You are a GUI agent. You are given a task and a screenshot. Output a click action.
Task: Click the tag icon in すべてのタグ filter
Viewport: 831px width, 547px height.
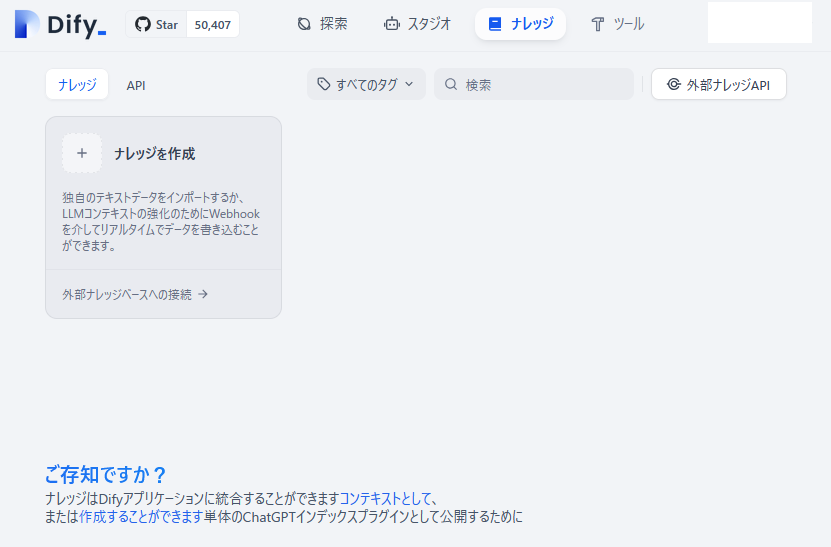coord(323,84)
